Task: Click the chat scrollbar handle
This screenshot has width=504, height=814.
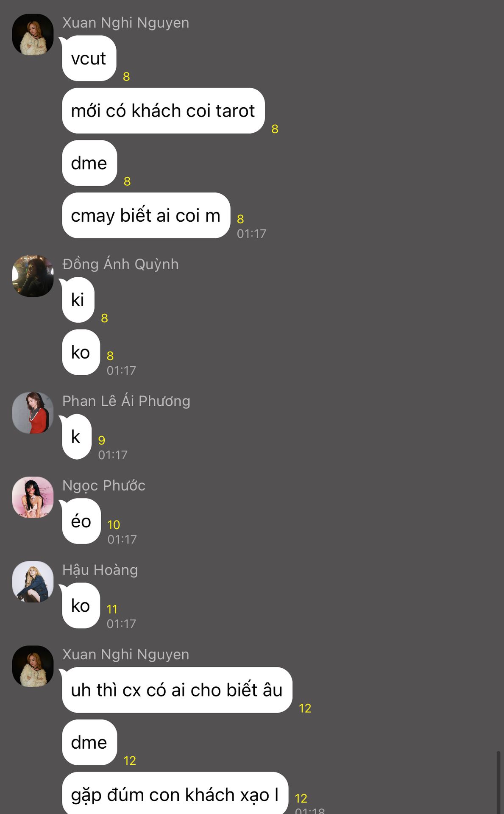Action: point(498,782)
